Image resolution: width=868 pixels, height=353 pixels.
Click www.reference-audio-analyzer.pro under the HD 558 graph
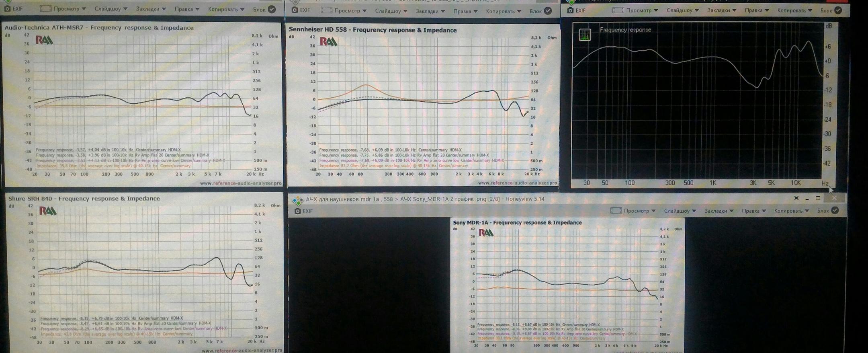518,183
